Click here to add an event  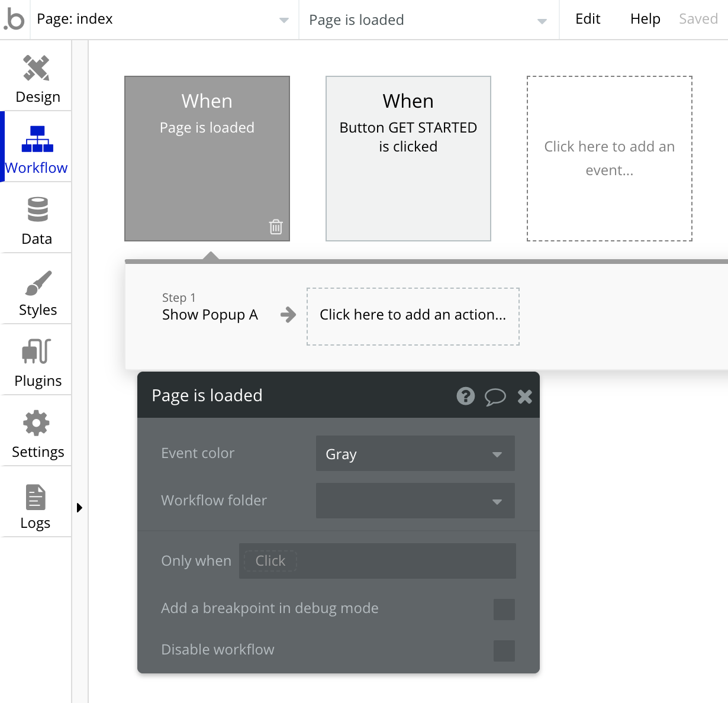coord(610,158)
